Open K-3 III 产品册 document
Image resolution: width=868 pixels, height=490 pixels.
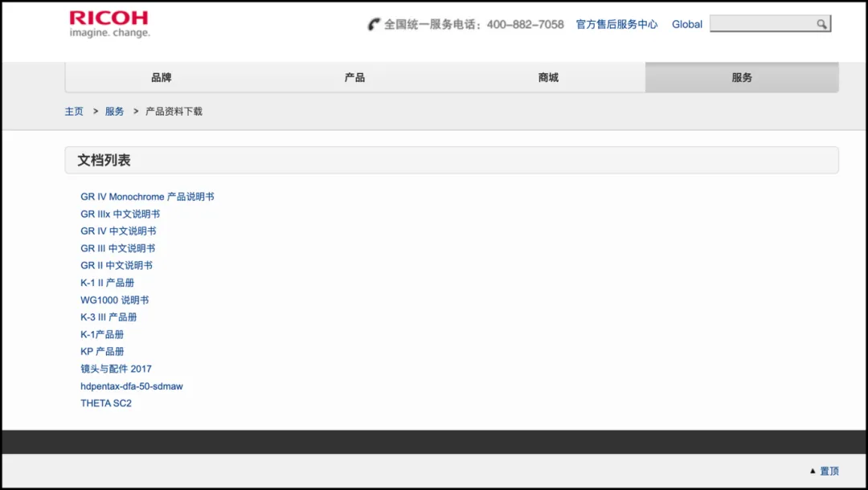point(108,317)
